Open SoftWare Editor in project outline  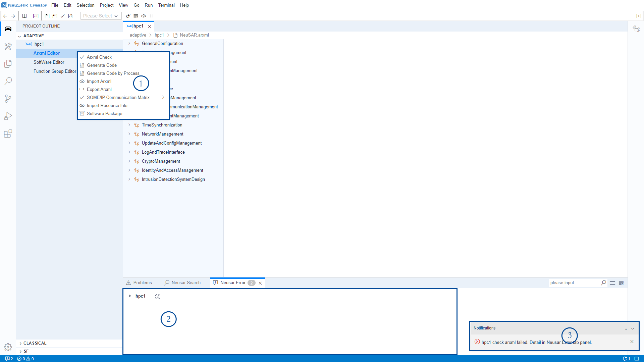pyautogui.click(x=49, y=62)
